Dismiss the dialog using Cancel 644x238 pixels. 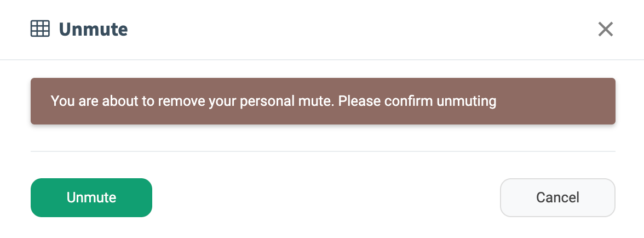point(557,197)
